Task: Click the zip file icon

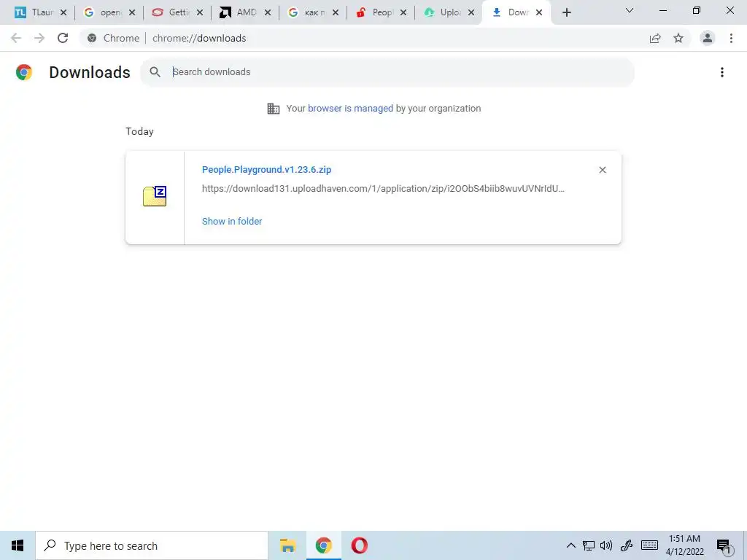Action: click(155, 196)
